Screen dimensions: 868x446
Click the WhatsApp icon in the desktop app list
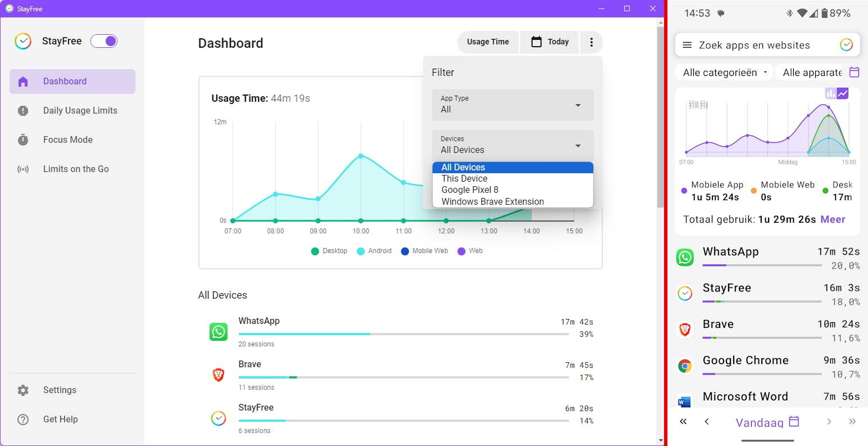coord(219,332)
